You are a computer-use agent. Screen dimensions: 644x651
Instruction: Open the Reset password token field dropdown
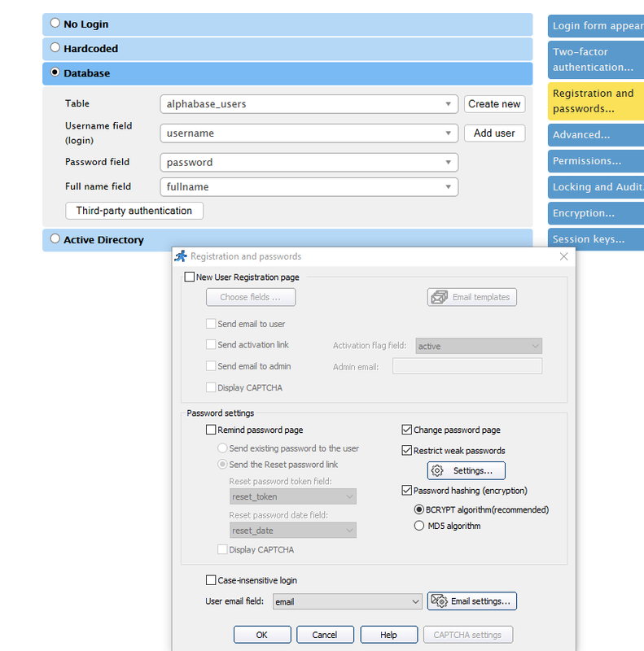[293, 496]
